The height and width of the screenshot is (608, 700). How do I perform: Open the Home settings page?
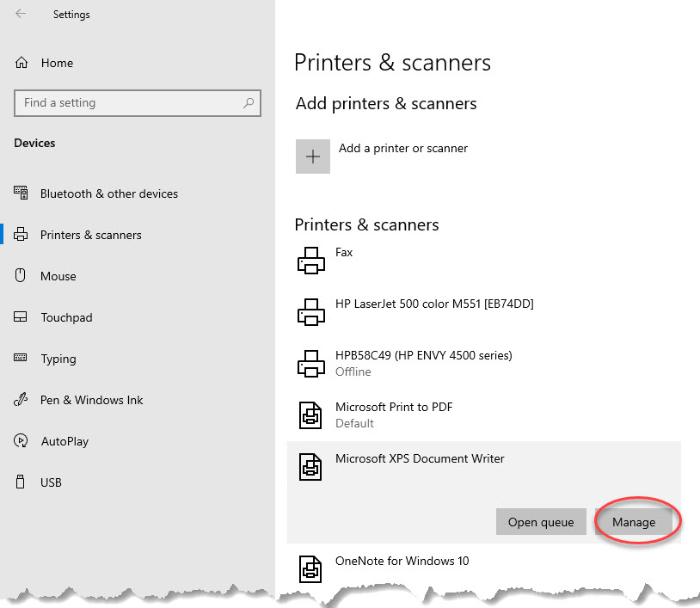57,63
